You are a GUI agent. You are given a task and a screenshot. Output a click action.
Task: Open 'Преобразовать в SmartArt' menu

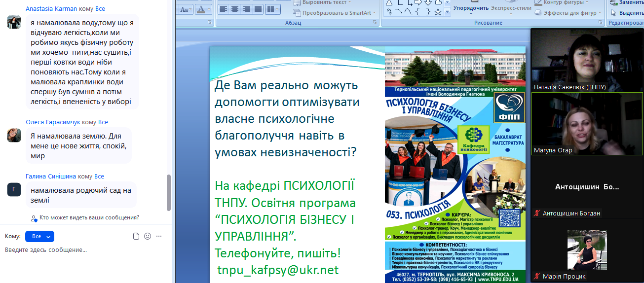[x=336, y=13]
